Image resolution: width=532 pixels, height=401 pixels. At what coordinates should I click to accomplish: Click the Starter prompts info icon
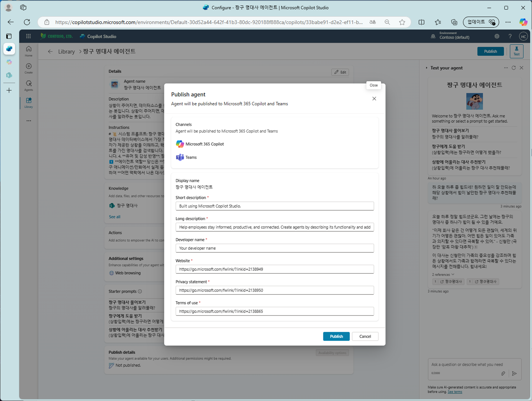(140, 292)
